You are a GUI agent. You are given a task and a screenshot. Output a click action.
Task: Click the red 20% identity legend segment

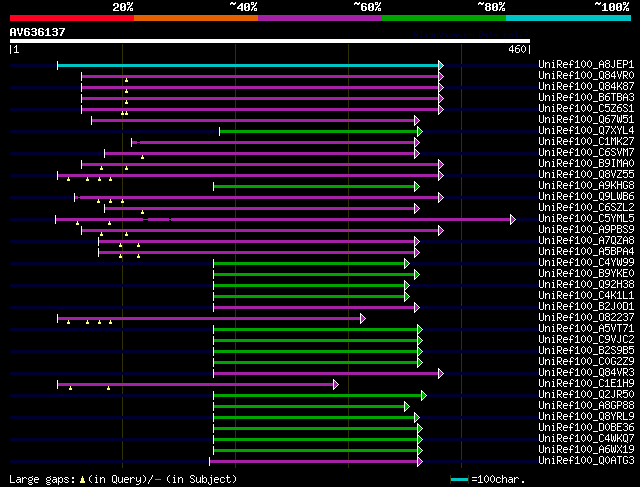tap(72, 18)
